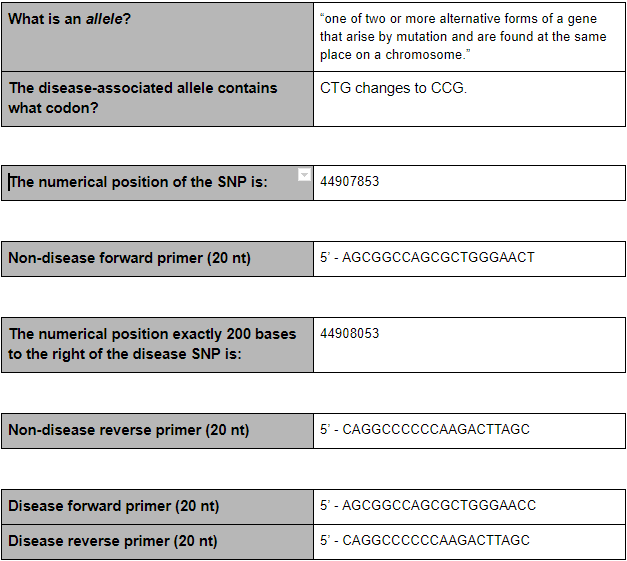
Task: Click the disease reverse primer sequence
Action: click(436, 541)
